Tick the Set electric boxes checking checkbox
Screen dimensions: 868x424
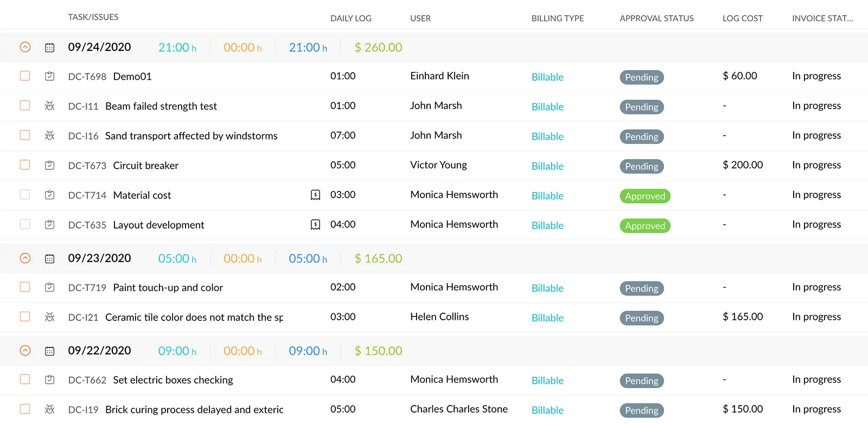click(x=25, y=379)
